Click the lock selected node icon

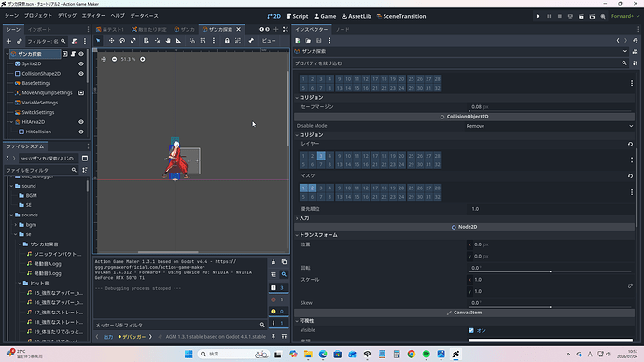tap(227, 41)
